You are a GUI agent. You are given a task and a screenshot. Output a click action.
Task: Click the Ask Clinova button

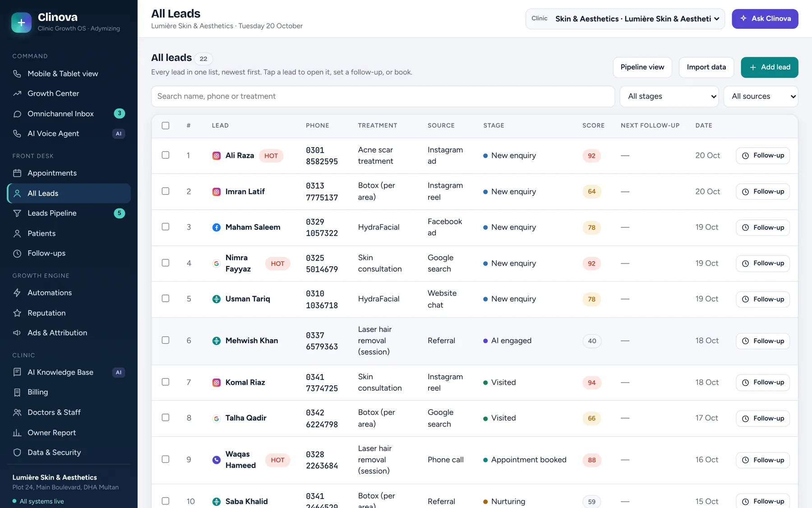[x=765, y=19]
